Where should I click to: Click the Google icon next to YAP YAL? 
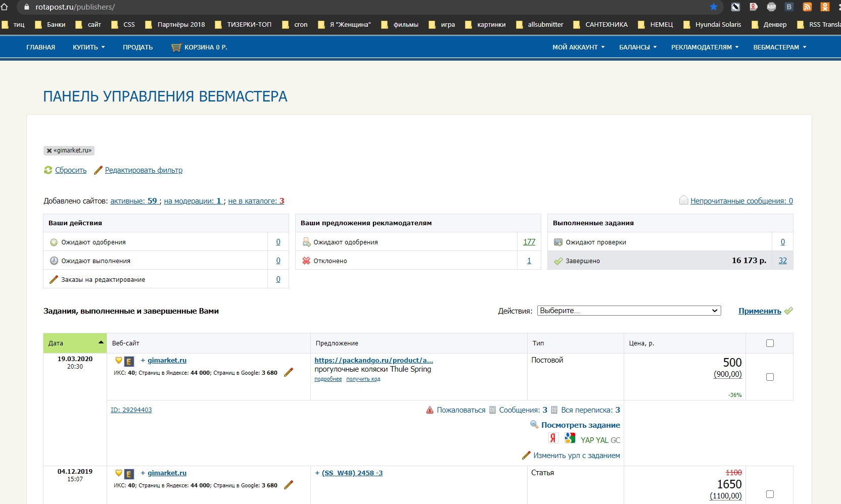coord(570,438)
